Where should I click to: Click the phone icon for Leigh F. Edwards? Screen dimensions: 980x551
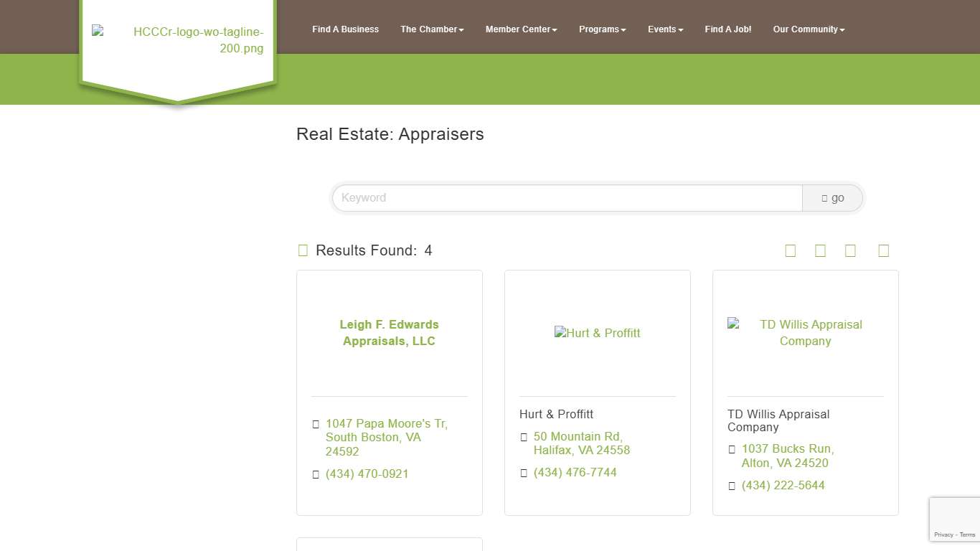316,474
